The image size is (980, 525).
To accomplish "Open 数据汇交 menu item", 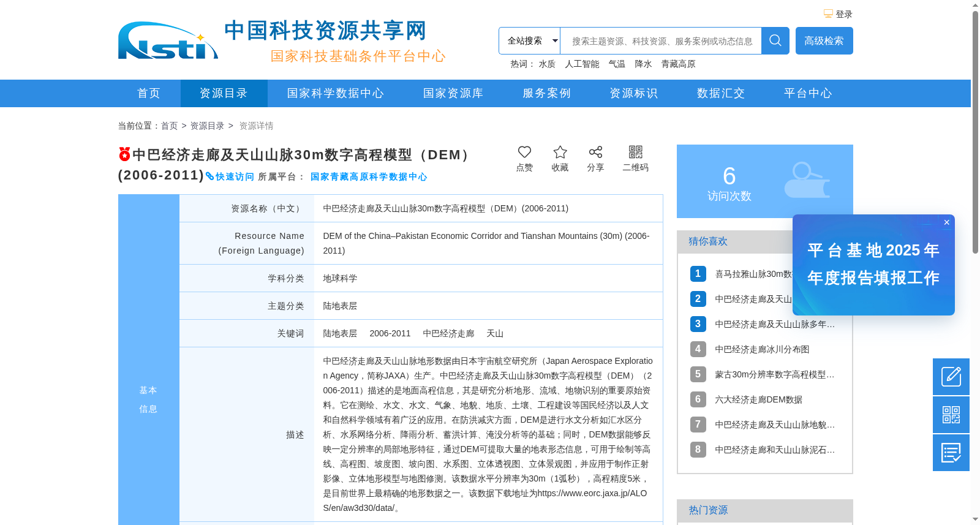I will tap(721, 93).
